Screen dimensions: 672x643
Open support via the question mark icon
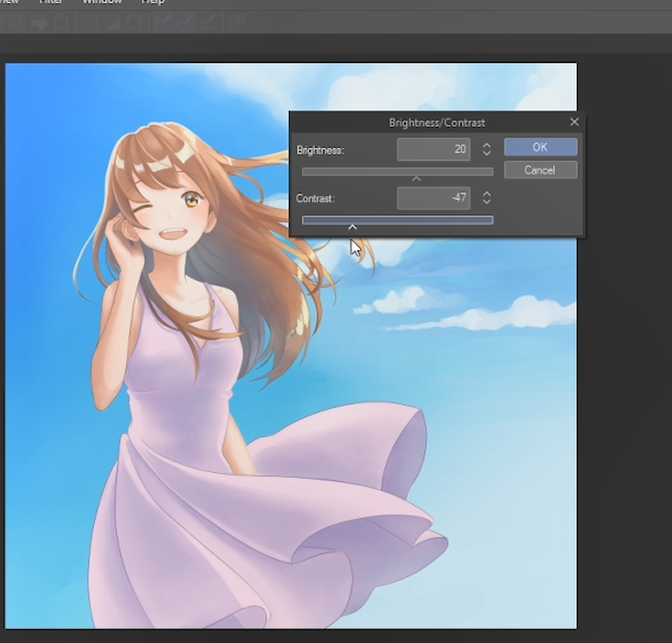tap(236, 23)
